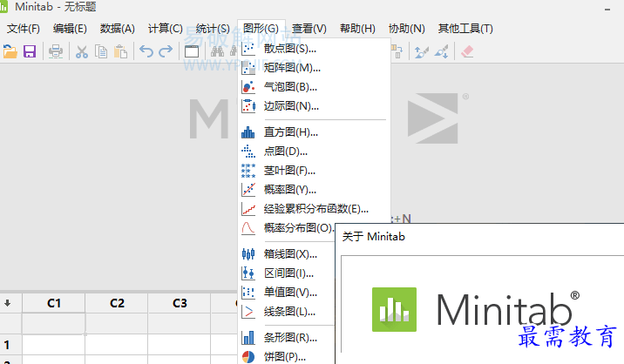Choose 饼图(P)... from the menu

[x=287, y=356]
